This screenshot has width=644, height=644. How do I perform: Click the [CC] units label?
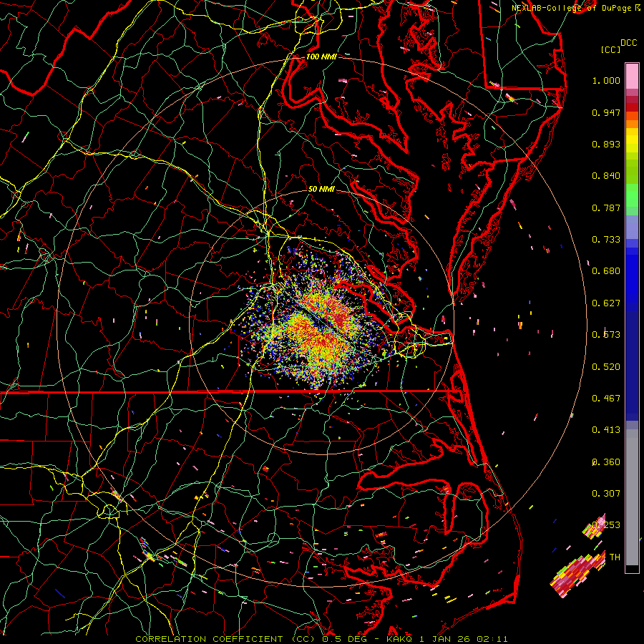(610, 49)
